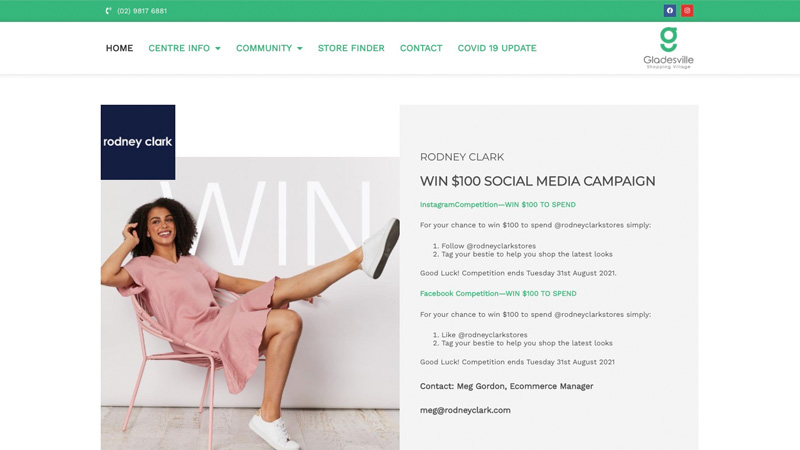Open the Contact menu item

click(x=421, y=48)
